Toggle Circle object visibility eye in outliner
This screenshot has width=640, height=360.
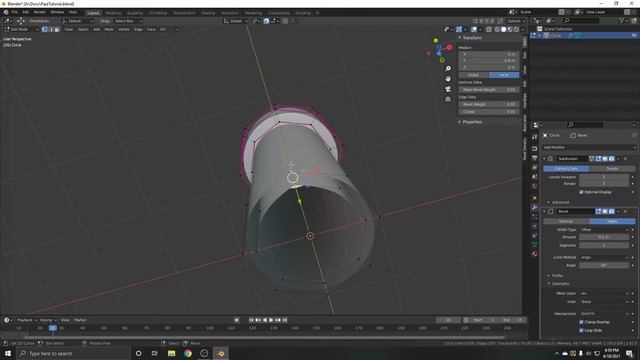(634, 36)
